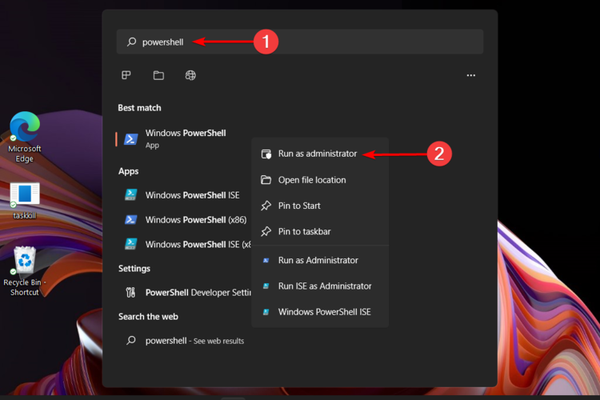The height and width of the screenshot is (400, 600).
Task: Click the powershell search text field
Action: (300, 42)
